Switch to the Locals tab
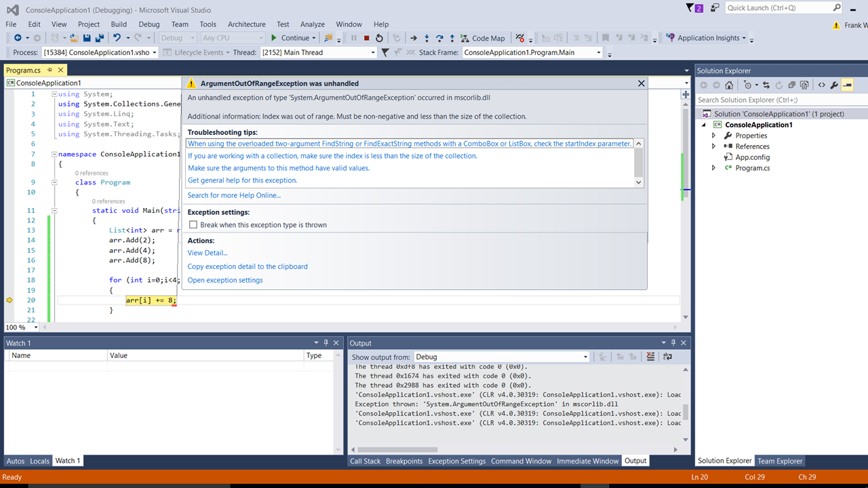This screenshot has width=868, height=488. (39, 461)
